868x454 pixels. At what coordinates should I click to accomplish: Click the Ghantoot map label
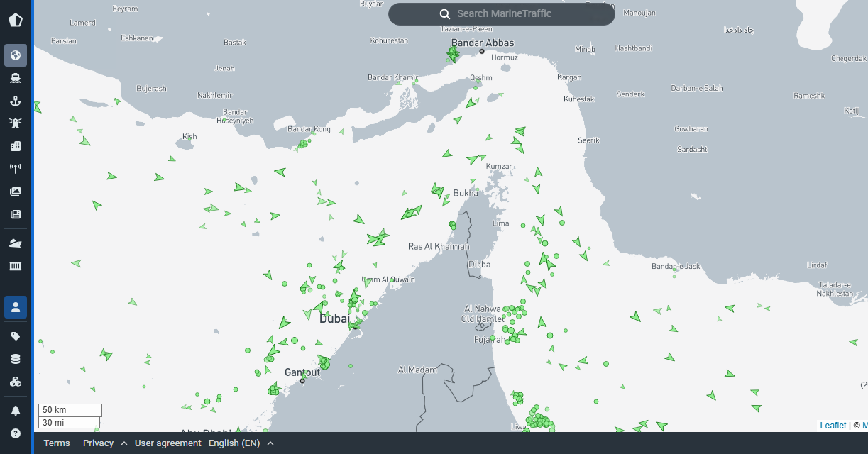pos(302,372)
